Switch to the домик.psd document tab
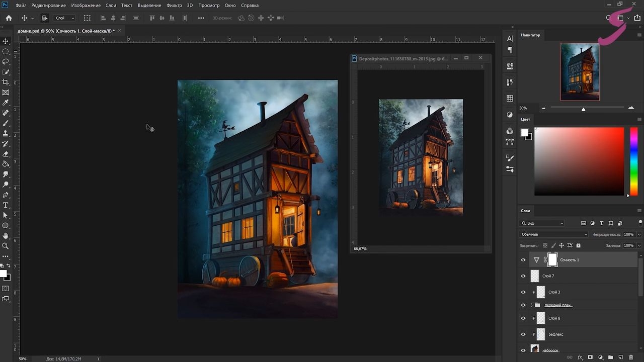Viewport: 644px width, 362px height. pyautogui.click(x=66, y=31)
